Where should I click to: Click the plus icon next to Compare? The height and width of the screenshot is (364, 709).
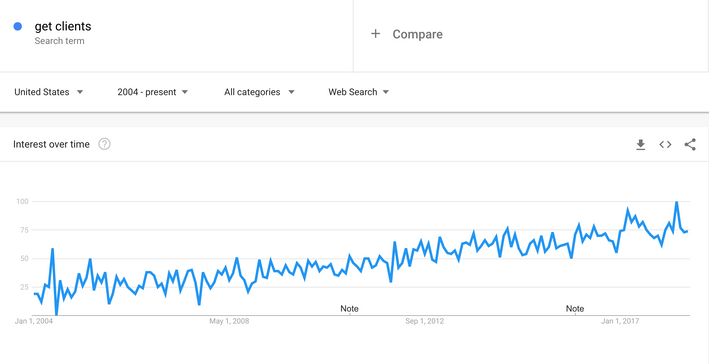(375, 34)
